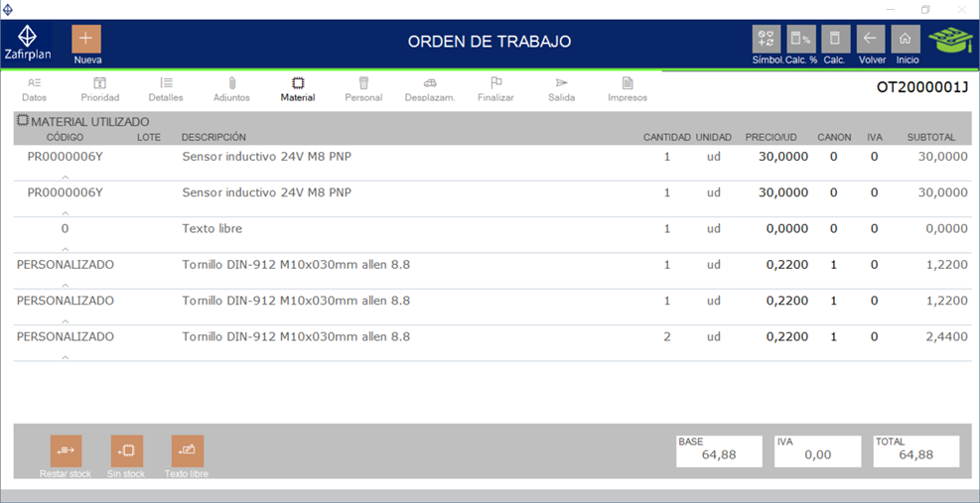Switch to the Datos tab
The height and width of the screenshot is (503, 980).
35,89
